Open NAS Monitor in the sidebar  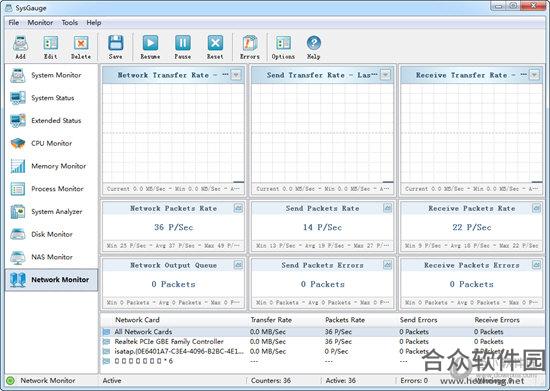coord(51,257)
